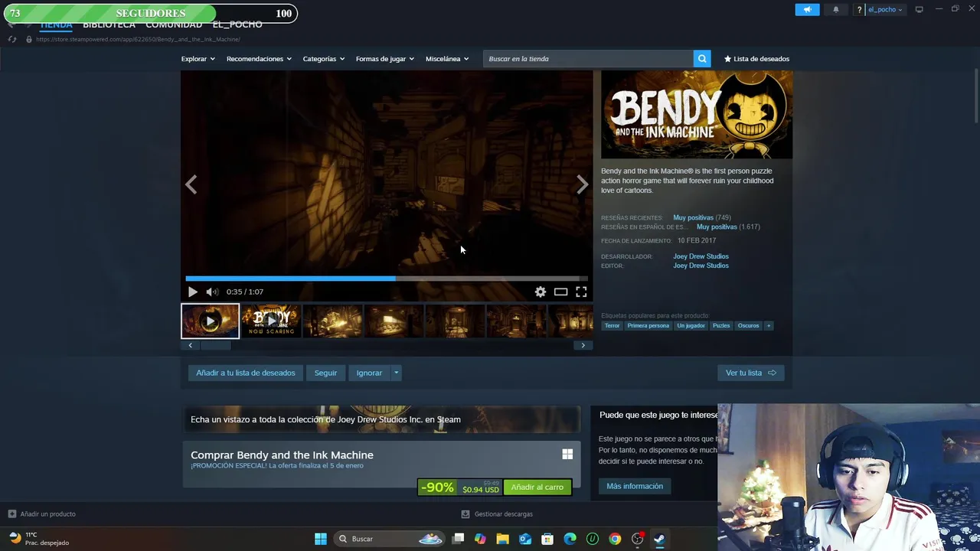Select the first trailer thumbnail
Screen dimensions: 980x551
[210, 321]
